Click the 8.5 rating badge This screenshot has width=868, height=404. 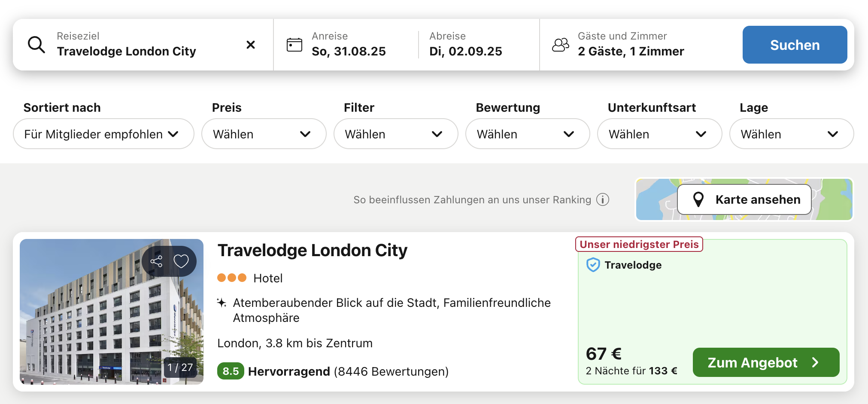231,371
